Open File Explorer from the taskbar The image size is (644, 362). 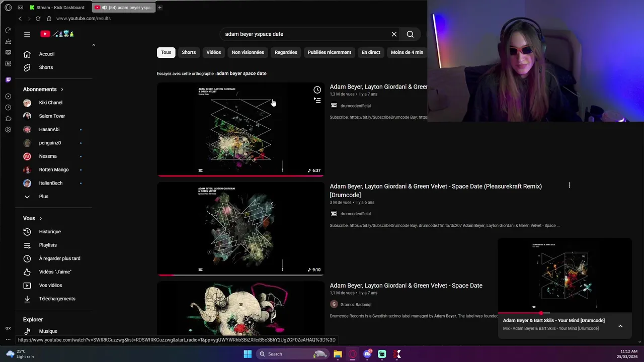coord(338,354)
